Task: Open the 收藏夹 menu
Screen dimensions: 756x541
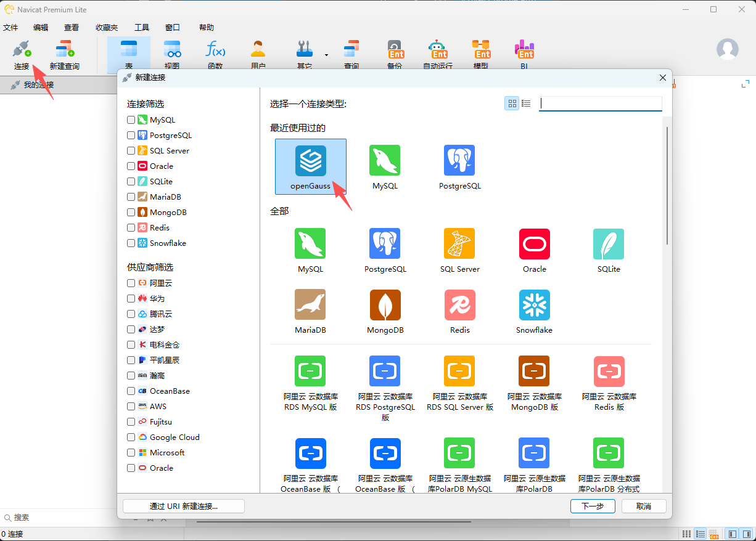Action: point(107,28)
